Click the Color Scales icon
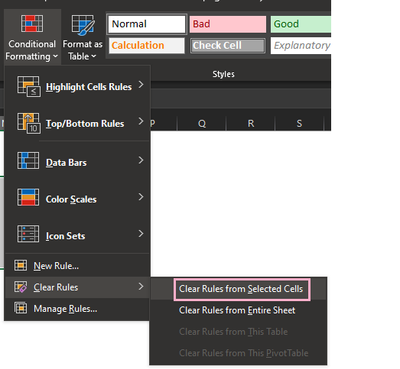The image size is (400, 369). coord(28,197)
